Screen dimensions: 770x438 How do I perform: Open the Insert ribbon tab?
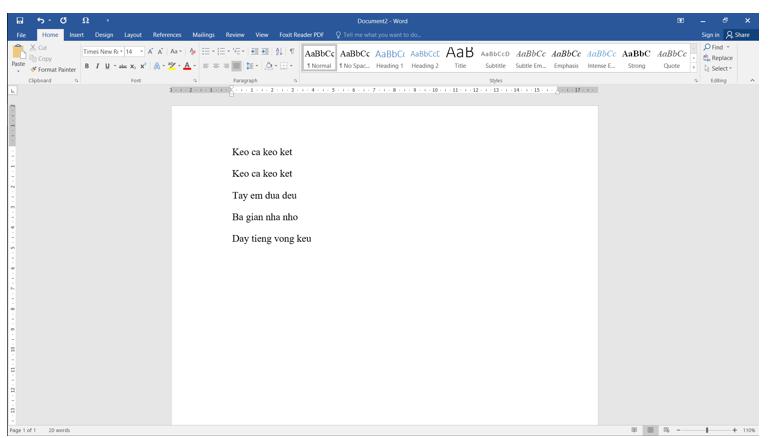tap(77, 35)
